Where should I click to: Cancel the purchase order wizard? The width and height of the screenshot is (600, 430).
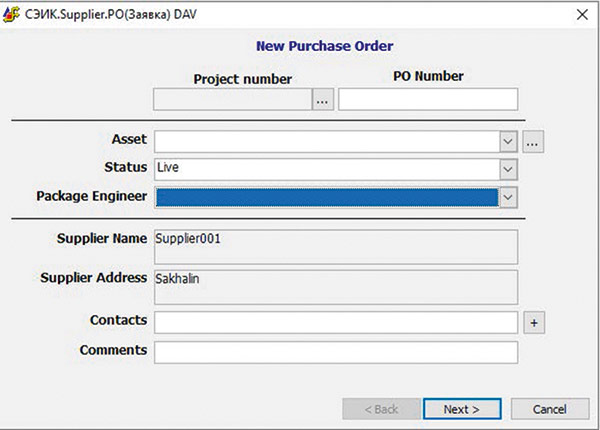550,409
